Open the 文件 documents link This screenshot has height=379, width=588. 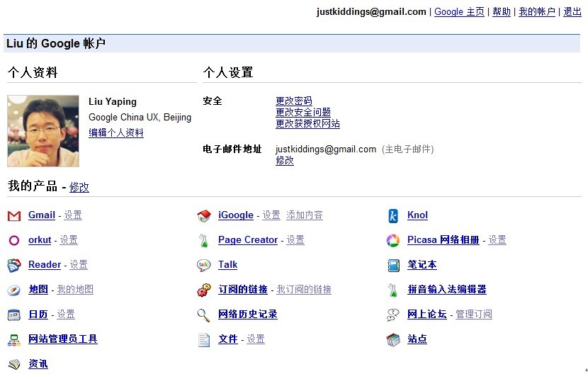[228, 339]
